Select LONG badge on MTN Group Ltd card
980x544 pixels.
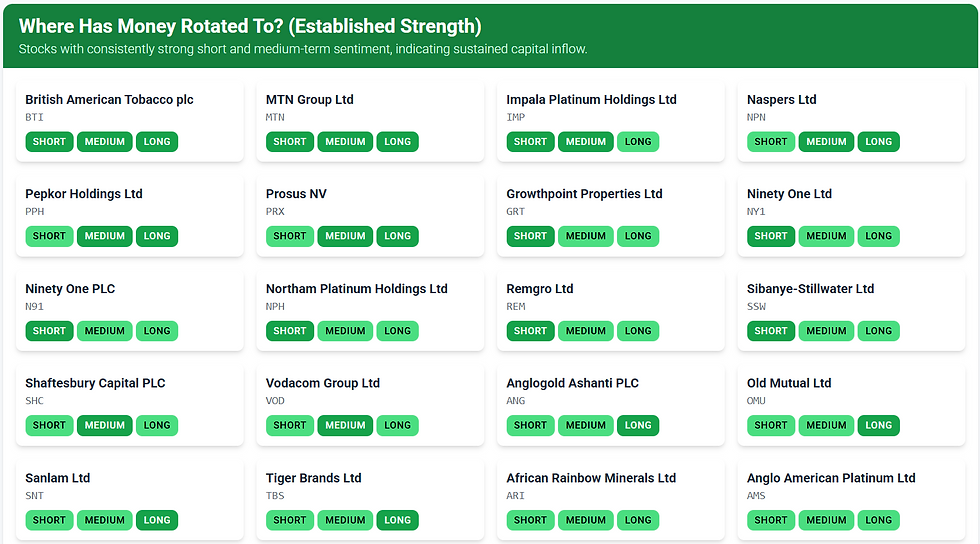(x=398, y=142)
